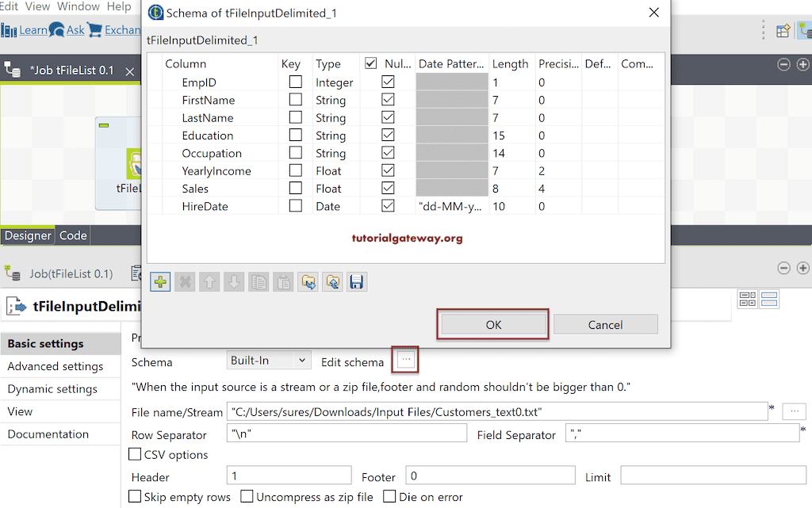
Task: Collapse the job canvas panel with the minus control
Action: (x=784, y=65)
